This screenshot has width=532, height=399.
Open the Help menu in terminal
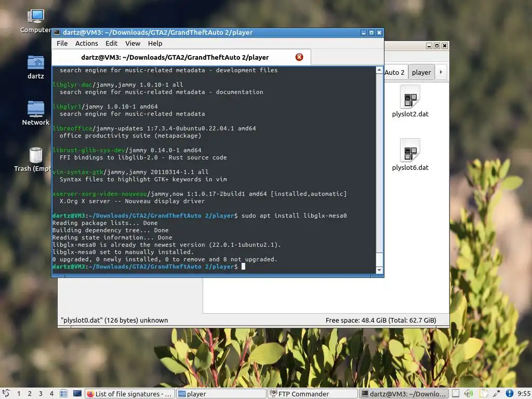(x=155, y=44)
